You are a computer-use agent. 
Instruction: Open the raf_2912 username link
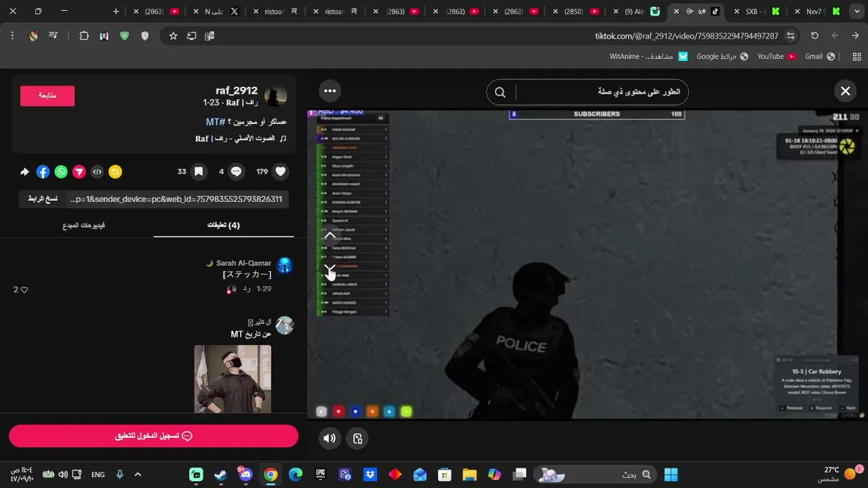pyautogui.click(x=236, y=90)
